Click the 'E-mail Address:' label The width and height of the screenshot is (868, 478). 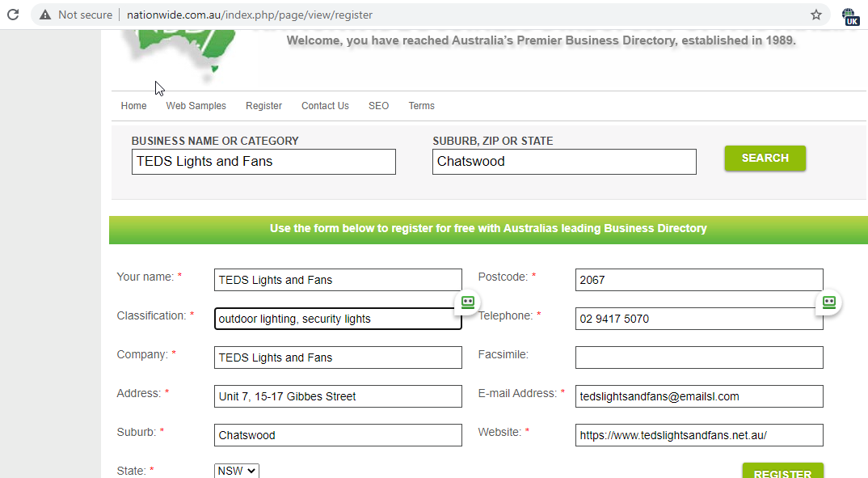pyautogui.click(x=517, y=393)
